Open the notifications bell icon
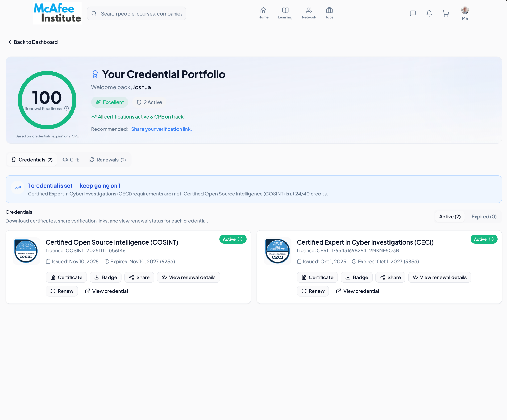This screenshot has height=420, width=507. click(x=429, y=13)
